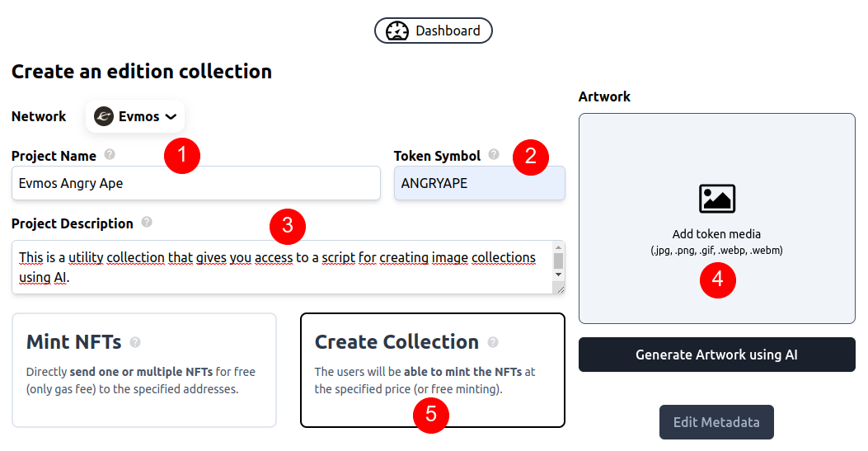Click the Project Name help icon
Viewport: 868px width, 451px height.
[110, 155]
